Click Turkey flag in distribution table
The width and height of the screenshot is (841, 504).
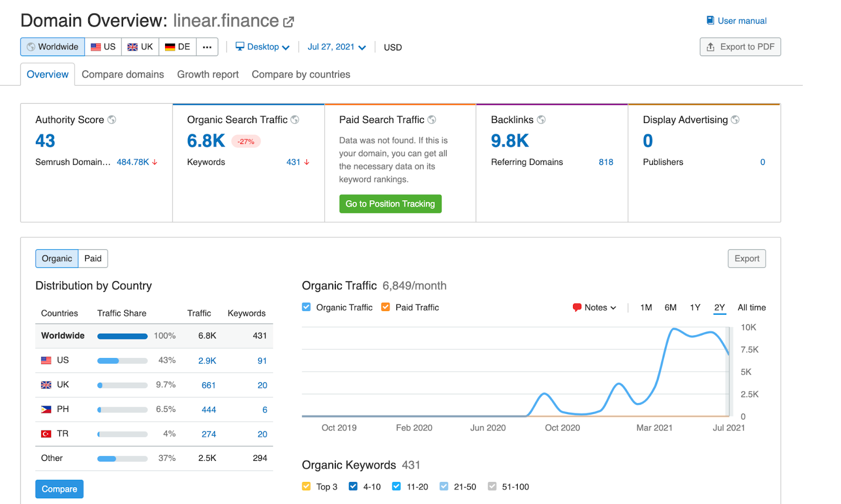(46, 434)
